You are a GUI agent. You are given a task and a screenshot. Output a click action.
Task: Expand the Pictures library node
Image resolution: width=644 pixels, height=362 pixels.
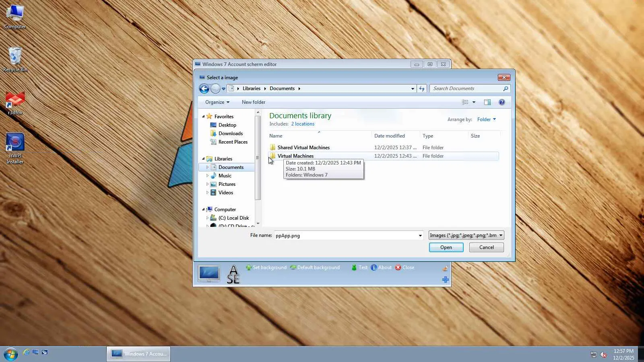(207, 184)
